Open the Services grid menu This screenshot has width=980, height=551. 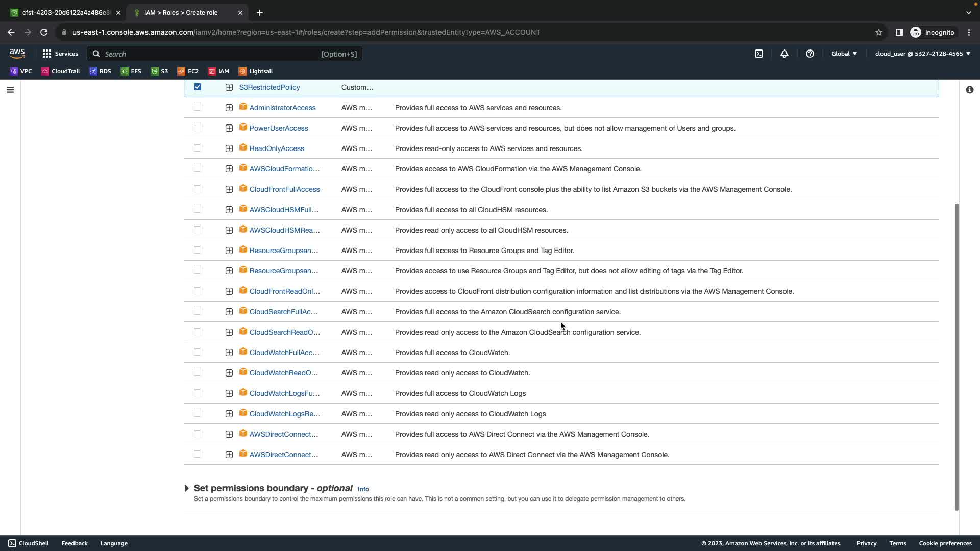pos(60,54)
